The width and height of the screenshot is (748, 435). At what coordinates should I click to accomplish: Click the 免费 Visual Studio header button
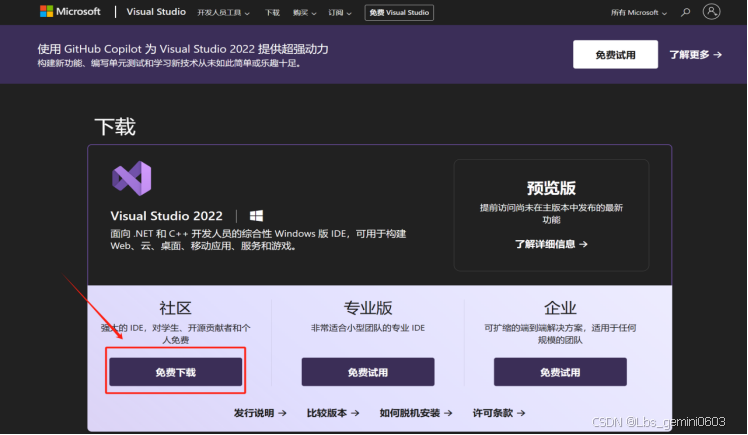pyautogui.click(x=399, y=12)
